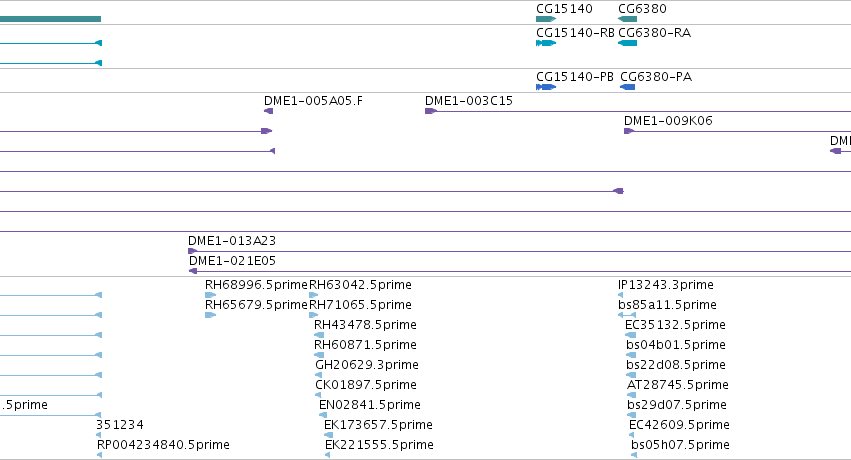Click the DME1-009K06 feature arrow

pos(629,131)
